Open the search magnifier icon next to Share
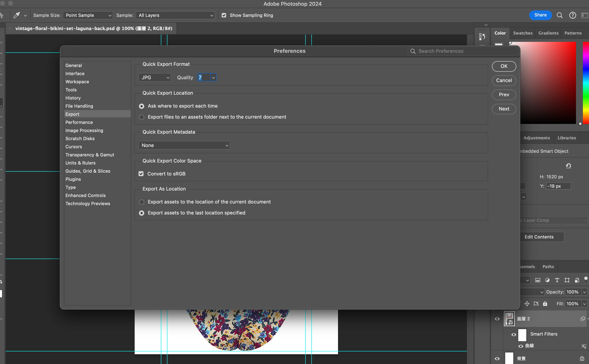Screen dimensions: 589x364 tap(560, 15)
